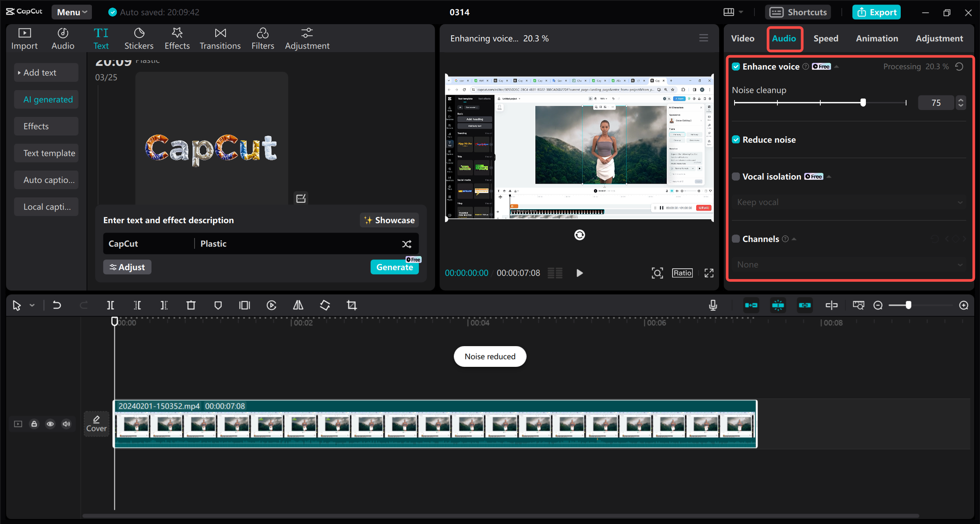Uncheck the Enhance voice option
The height and width of the screenshot is (524, 980).
coord(736,66)
